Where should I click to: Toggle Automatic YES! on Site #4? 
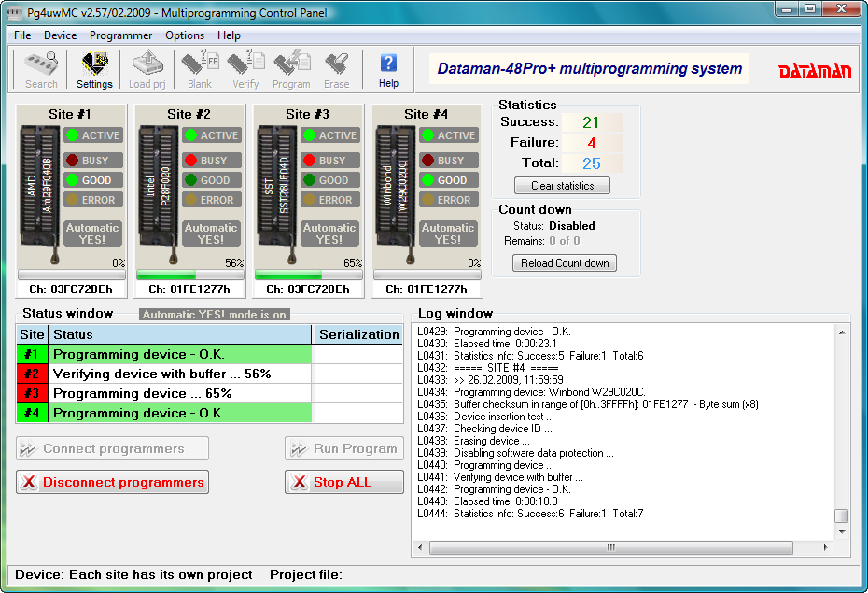pos(449,233)
